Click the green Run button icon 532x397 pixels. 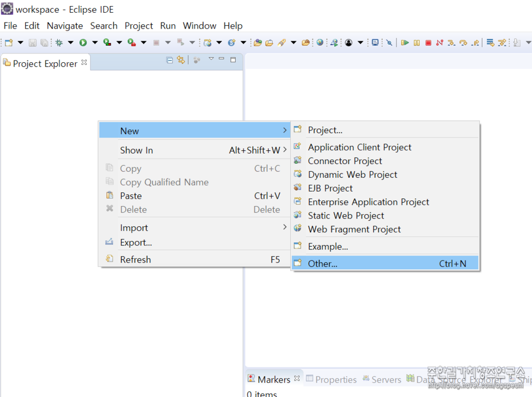click(83, 42)
